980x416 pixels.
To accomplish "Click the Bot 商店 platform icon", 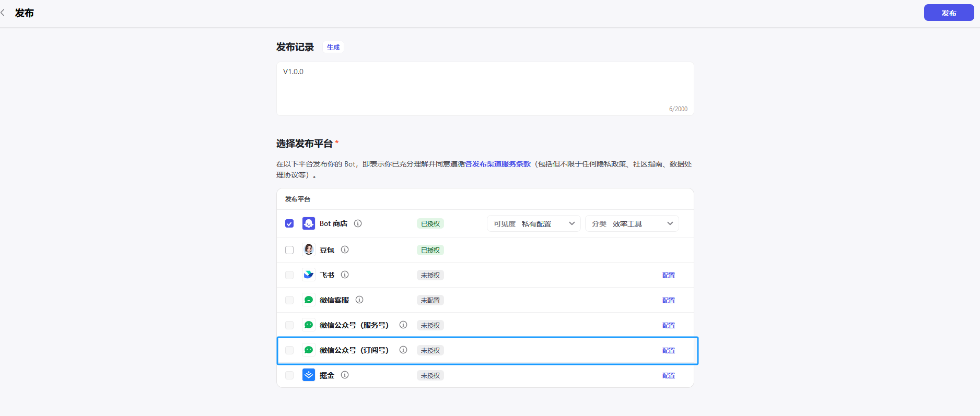I will coord(308,223).
